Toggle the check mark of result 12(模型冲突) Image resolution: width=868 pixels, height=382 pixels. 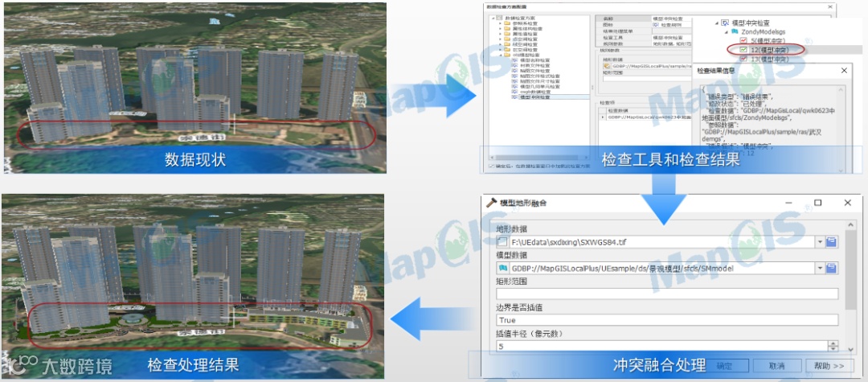(744, 51)
